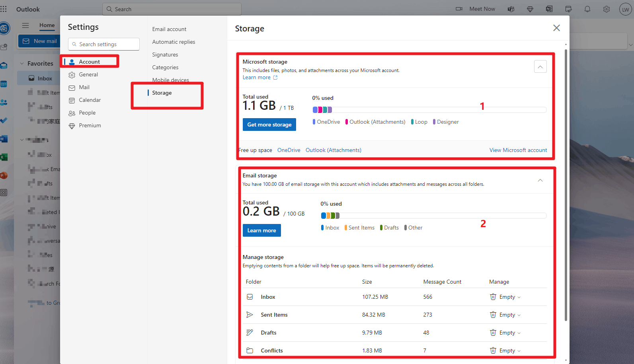Click the blue Learn more button
This screenshot has width=634, height=364.
(261, 230)
